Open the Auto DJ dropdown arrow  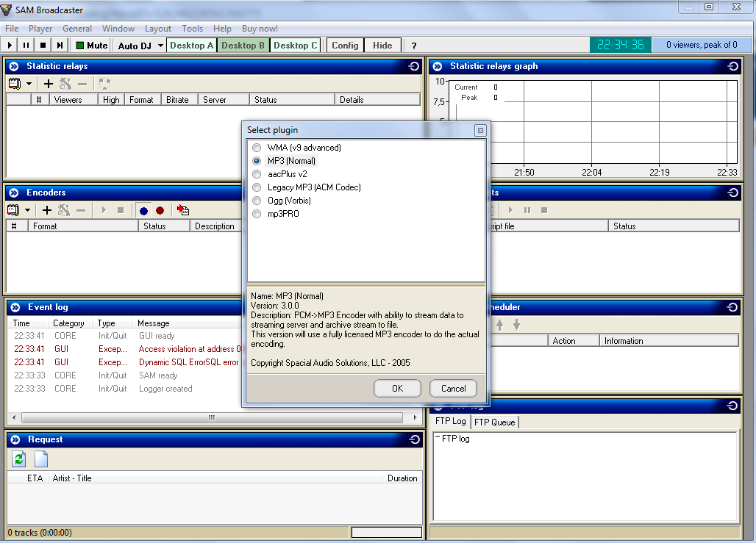[x=160, y=46]
